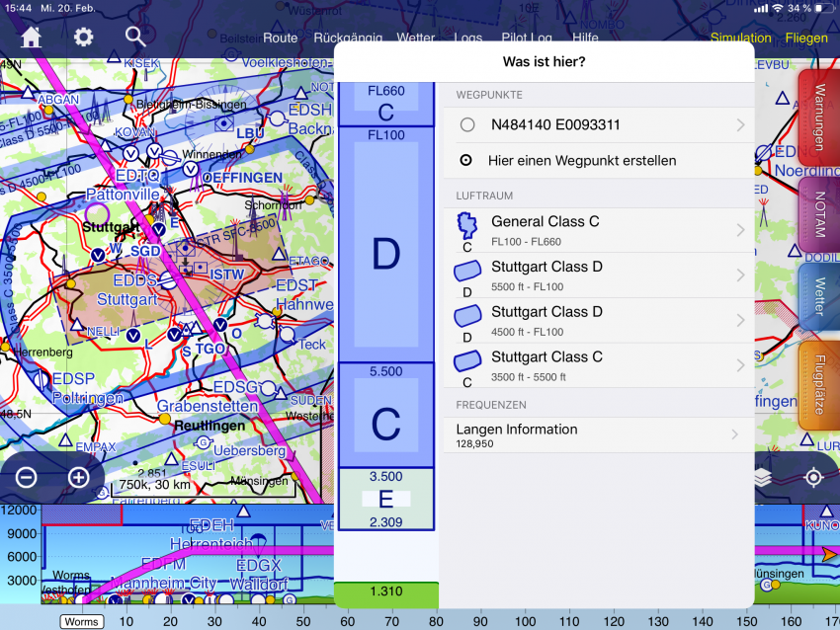Zoom out with the minus button
The height and width of the screenshot is (630, 840).
pos(27,478)
